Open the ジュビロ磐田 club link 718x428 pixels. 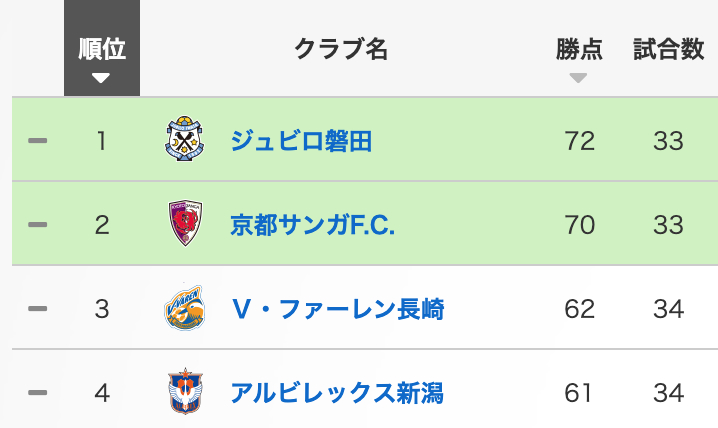click(301, 141)
